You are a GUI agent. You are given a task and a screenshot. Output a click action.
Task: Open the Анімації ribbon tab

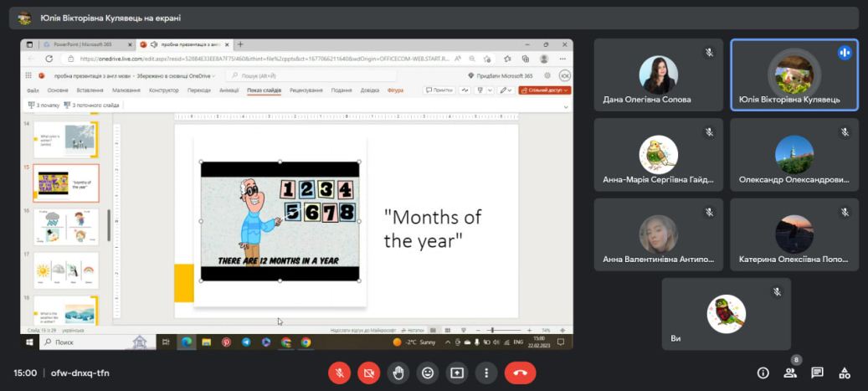pos(229,90)
